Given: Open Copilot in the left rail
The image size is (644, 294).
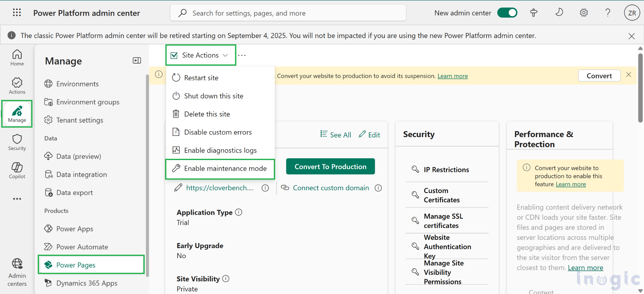Looking at the screenshot, I should tap(17, 170).
